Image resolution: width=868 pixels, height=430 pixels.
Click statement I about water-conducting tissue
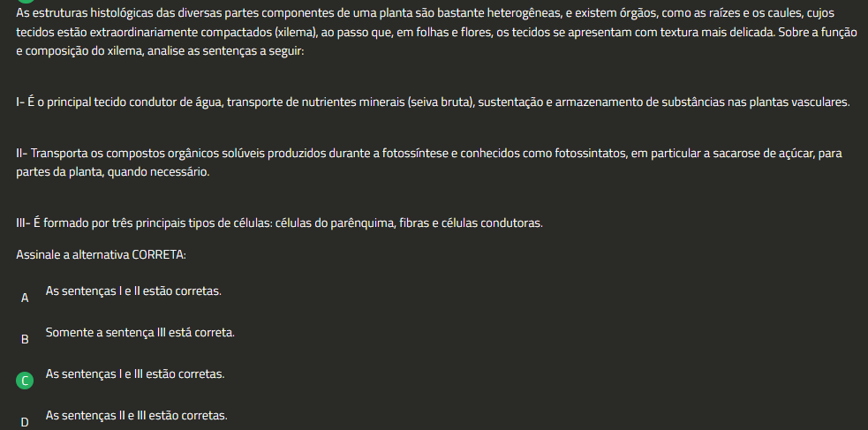pyautogui.click(x=433, y=102)
